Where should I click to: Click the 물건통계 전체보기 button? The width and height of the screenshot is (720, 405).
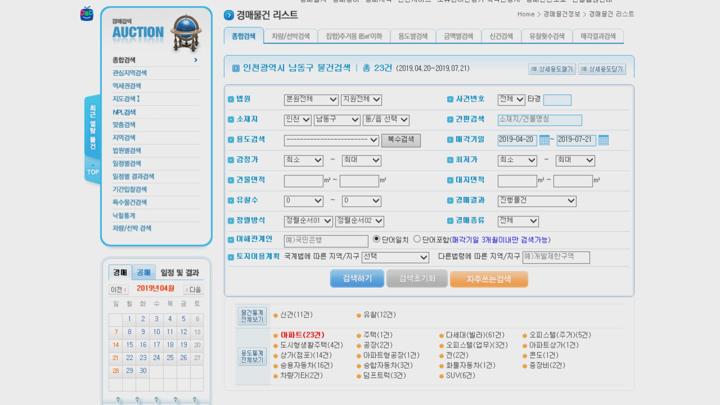(252, 316)
